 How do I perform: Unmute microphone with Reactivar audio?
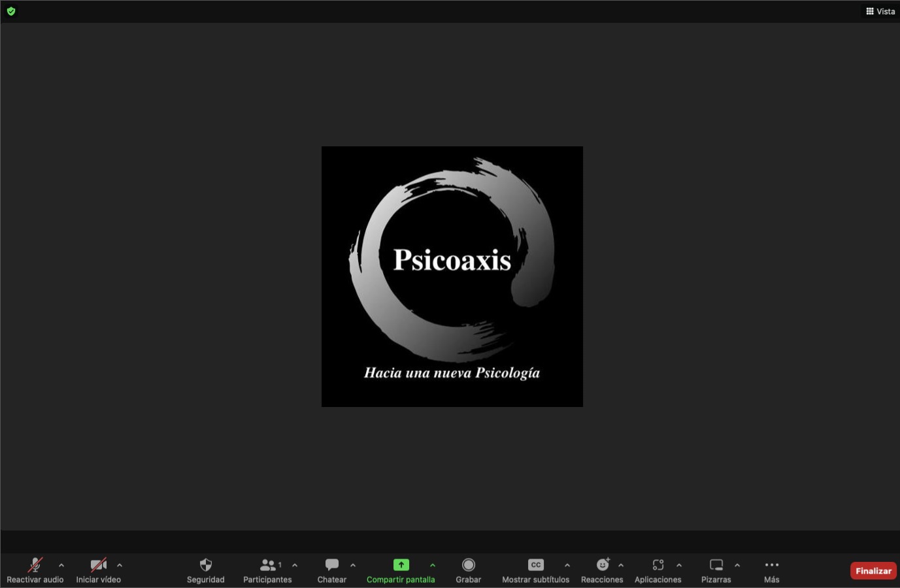(x=35, y=570)
